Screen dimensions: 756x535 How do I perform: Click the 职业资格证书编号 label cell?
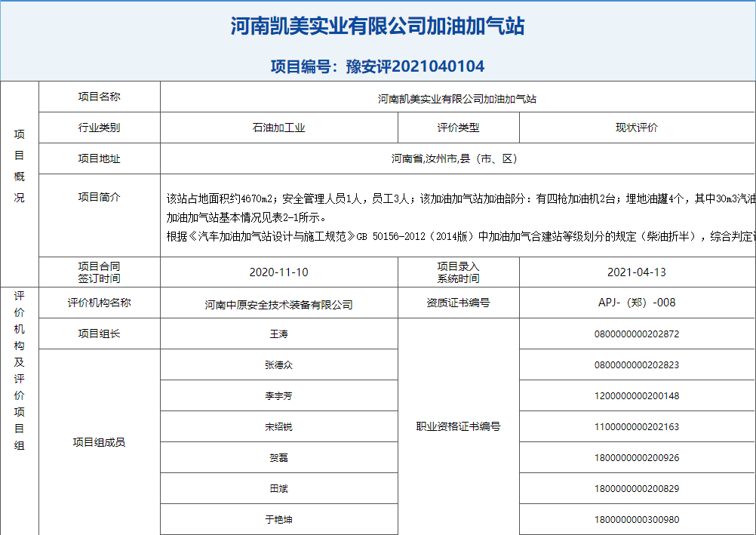click(x=459, y=426)
